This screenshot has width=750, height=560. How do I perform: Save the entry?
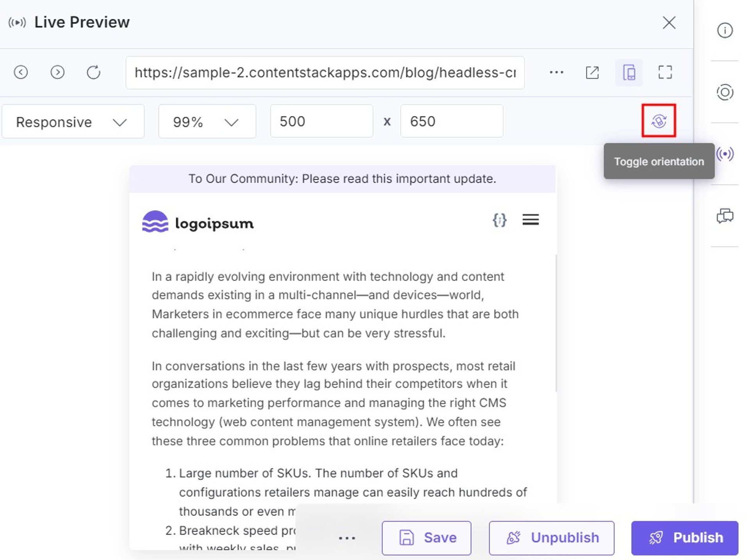coord(426,538)
